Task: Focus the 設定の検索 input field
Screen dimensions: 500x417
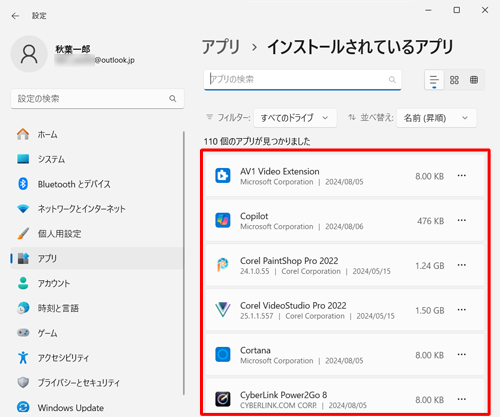Action: pos(97,99)
